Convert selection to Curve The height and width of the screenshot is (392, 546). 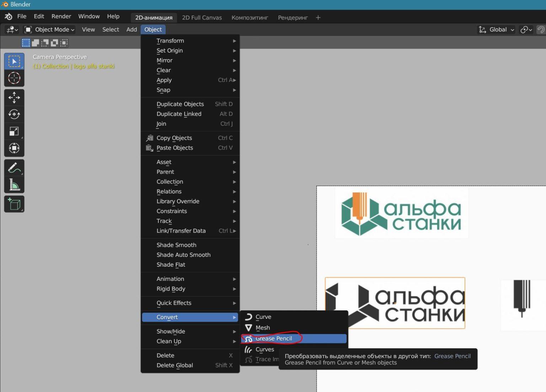294,317
